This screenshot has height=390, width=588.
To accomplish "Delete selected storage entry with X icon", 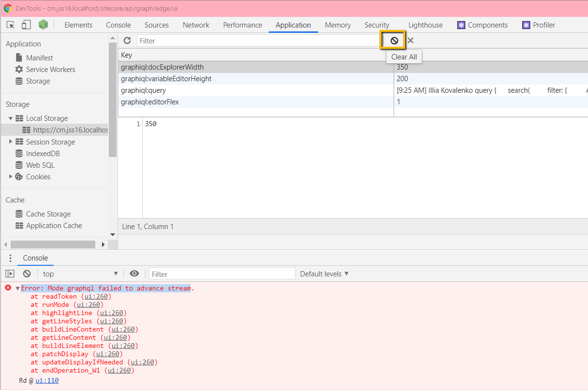I will [x=411, y=41].
